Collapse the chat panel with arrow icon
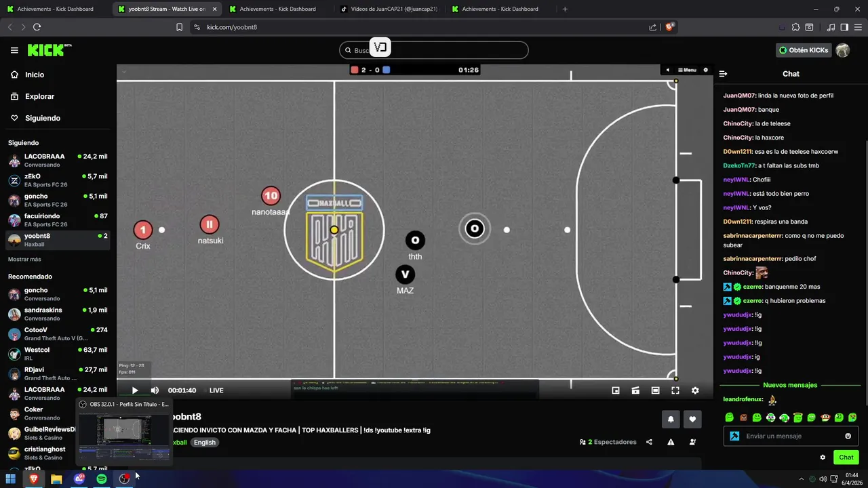 [x=723, y=74]
